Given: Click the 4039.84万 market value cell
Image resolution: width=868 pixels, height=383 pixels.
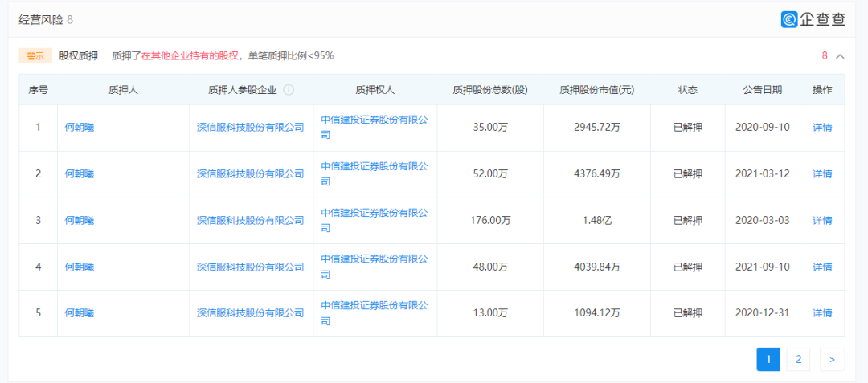Looking at the screenshot, I should click(x=596, y=267).
